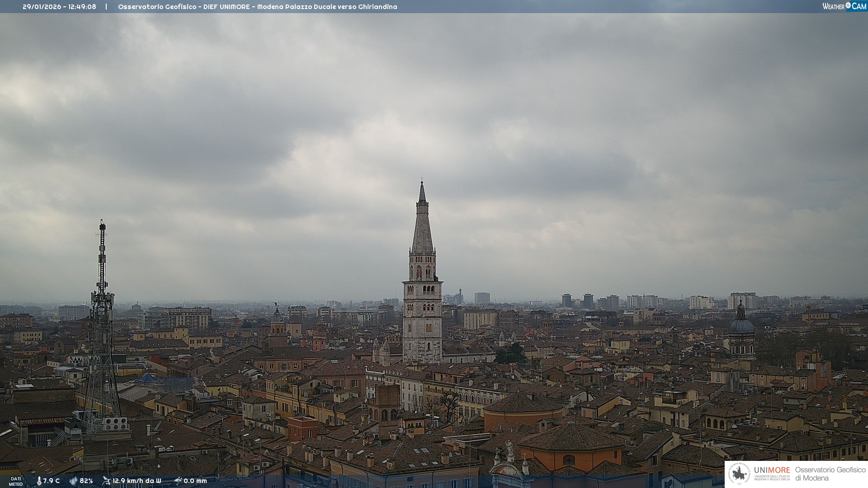Click the humidity water droplets icon
This screenshot has height=488, width=868.
tap(73, 481)
